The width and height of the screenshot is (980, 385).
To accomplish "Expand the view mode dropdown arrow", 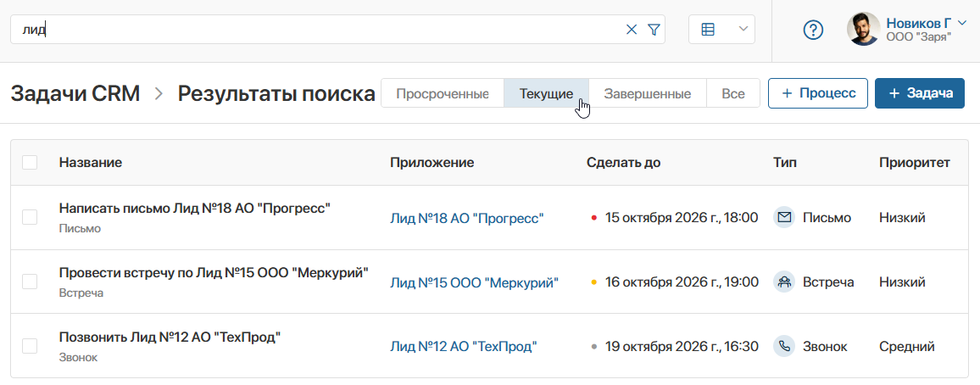I will 743,29.
